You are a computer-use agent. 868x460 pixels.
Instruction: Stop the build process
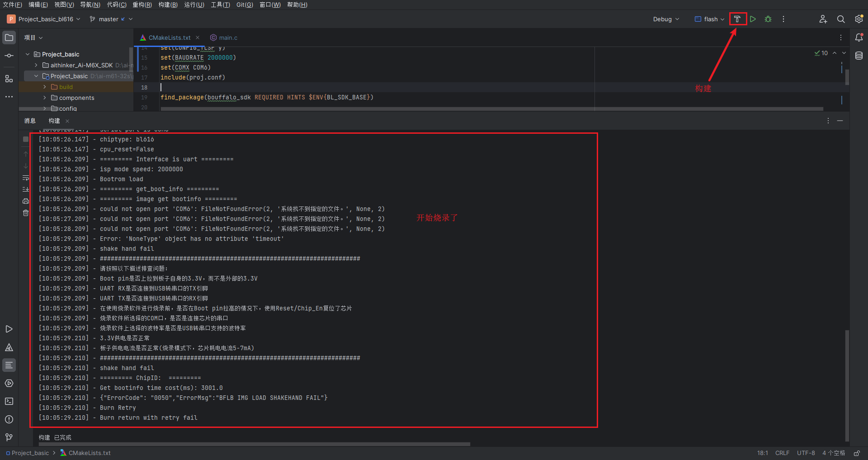(x=26, y=139)
